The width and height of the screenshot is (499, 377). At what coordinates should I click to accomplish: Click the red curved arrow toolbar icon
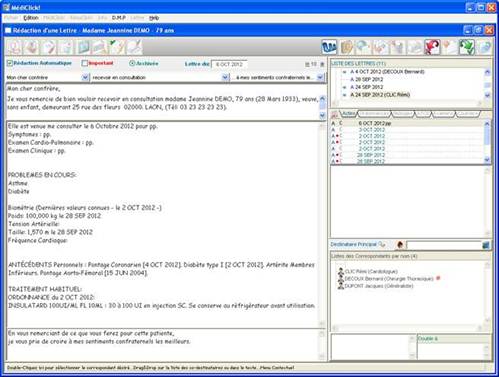[432, 47]
